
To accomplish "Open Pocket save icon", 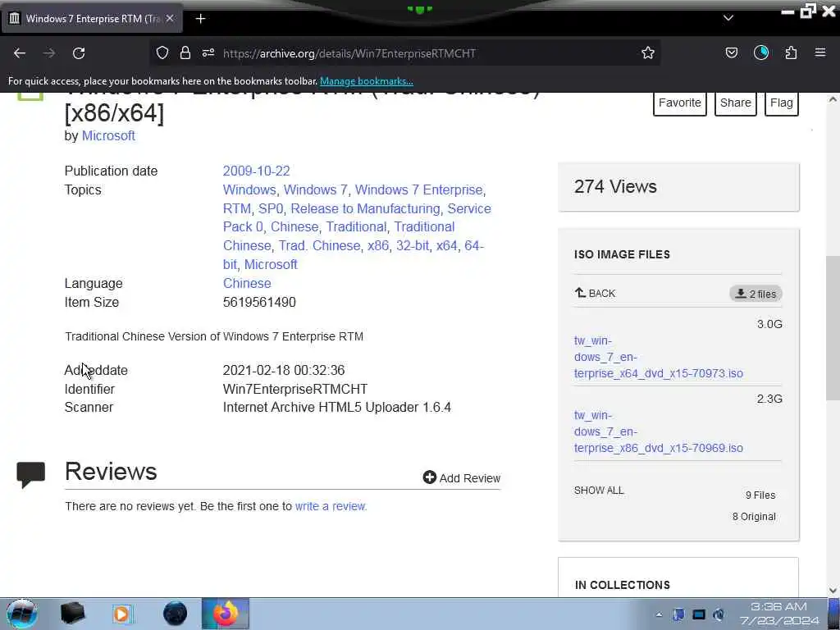I will [x=731, y=53].
